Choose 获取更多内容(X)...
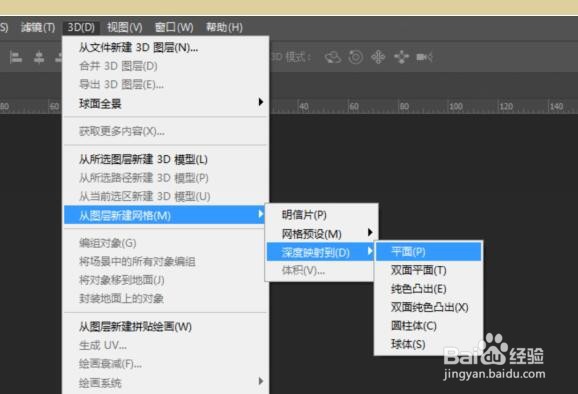This screenshot has height=394, width=578. 166,131
